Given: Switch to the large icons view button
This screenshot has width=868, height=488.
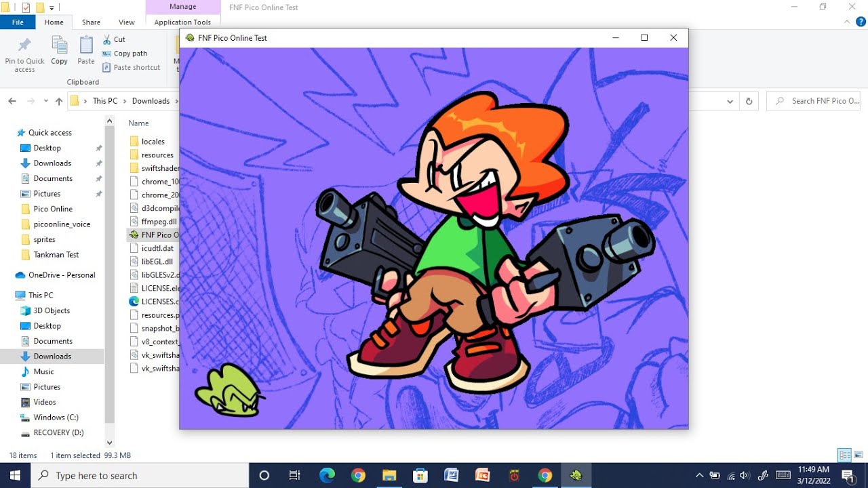Looking at the screenshot, I should 859,455.
